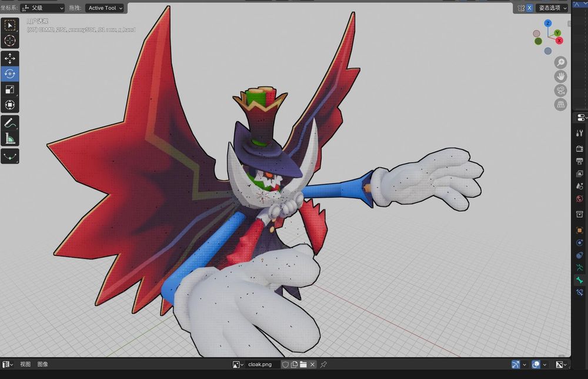Select the pose Breakdowner tool
The image size is (588, 379).
(x=10, y=156)
